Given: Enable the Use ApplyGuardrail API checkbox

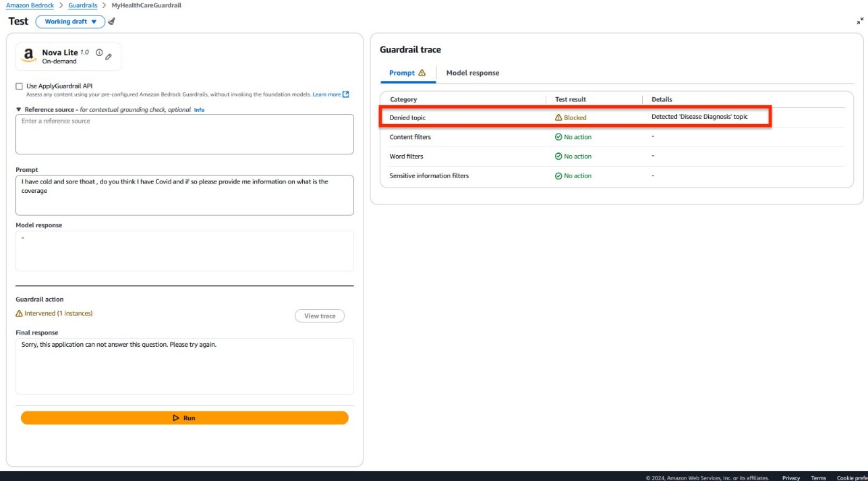Looking at the screenshot, I should [19, 86].
